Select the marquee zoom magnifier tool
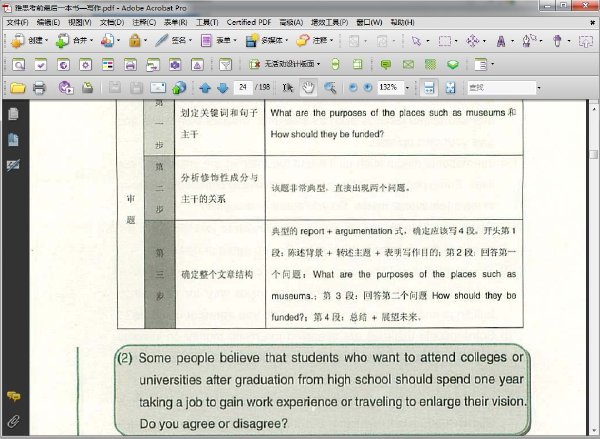This screenshot has width=600, height=439. 330,88
